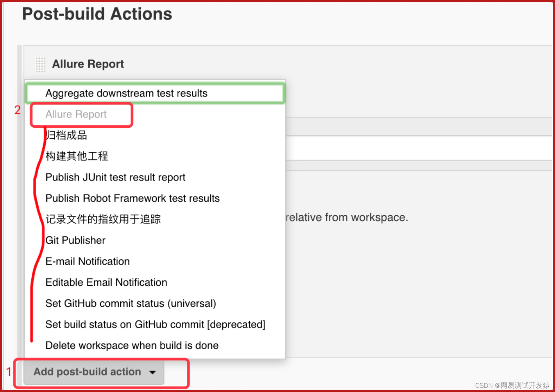The height and width of the screenshot is (392, 555).
Task: Click the white input field right of menu
Action: tap(419, 148)
